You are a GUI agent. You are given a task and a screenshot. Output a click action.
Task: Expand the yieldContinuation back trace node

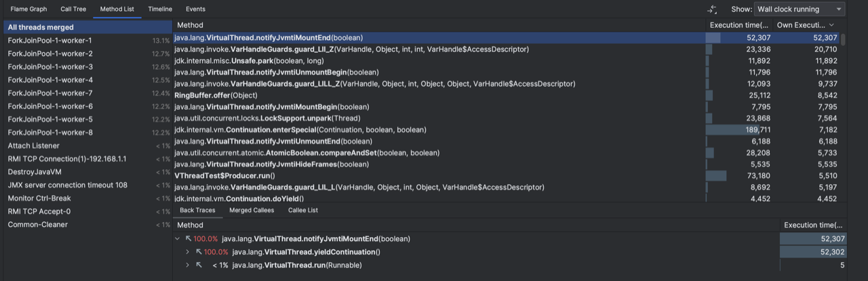pyautogui.click(x=188, y=252)
